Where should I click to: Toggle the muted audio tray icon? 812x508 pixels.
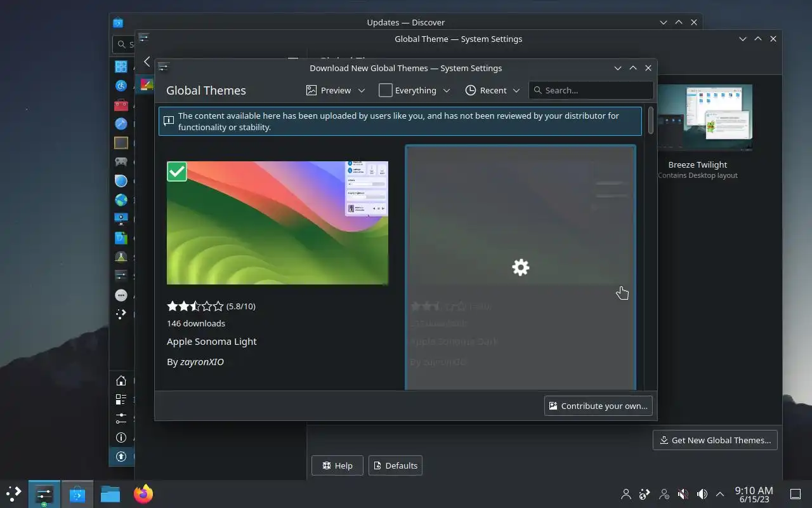pos(683,494)
